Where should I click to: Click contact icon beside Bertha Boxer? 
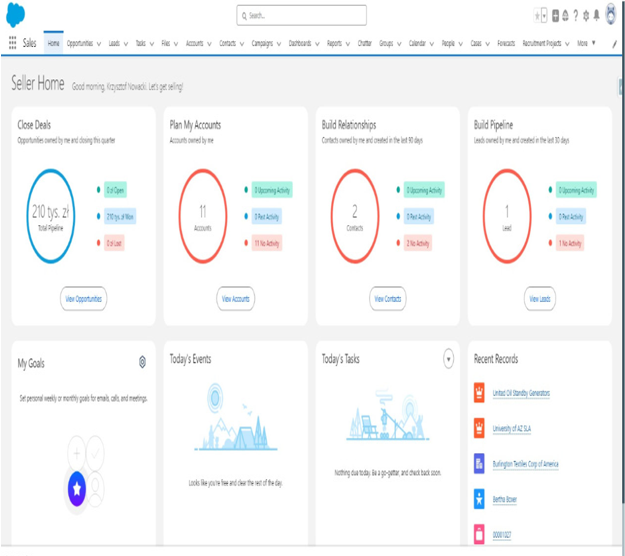479,499
